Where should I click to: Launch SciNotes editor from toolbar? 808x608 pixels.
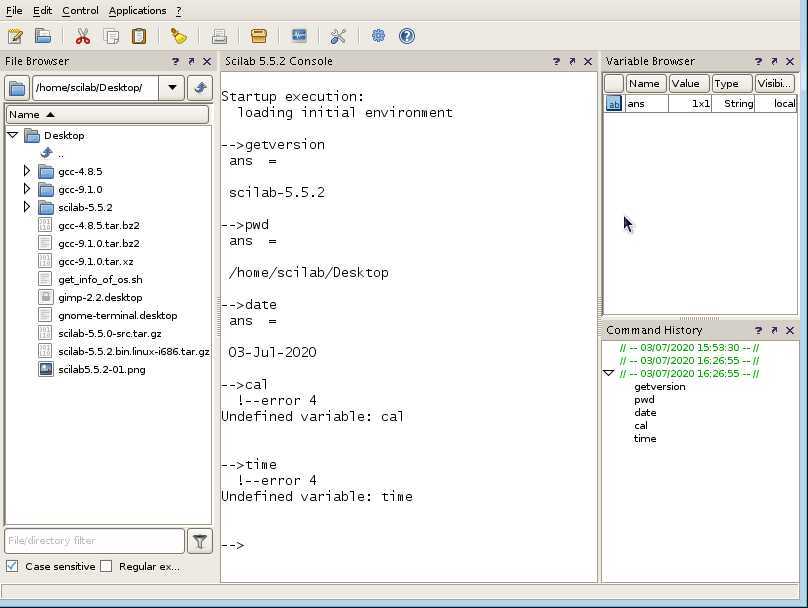click(15, 36)
